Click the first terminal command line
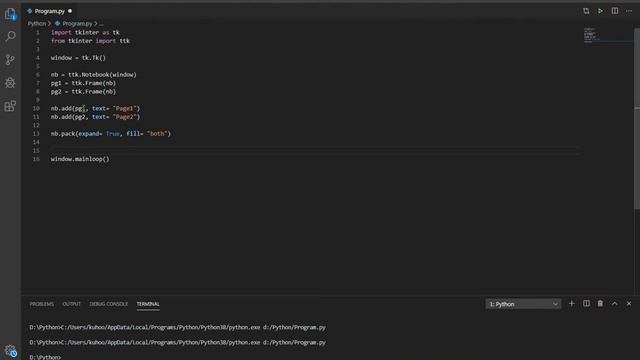 (x=178, y=327)
